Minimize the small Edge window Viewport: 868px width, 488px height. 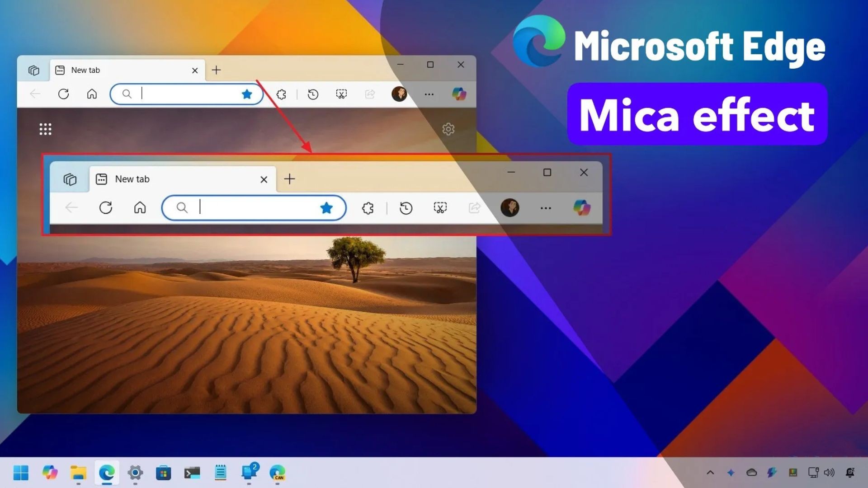(400, 65)
